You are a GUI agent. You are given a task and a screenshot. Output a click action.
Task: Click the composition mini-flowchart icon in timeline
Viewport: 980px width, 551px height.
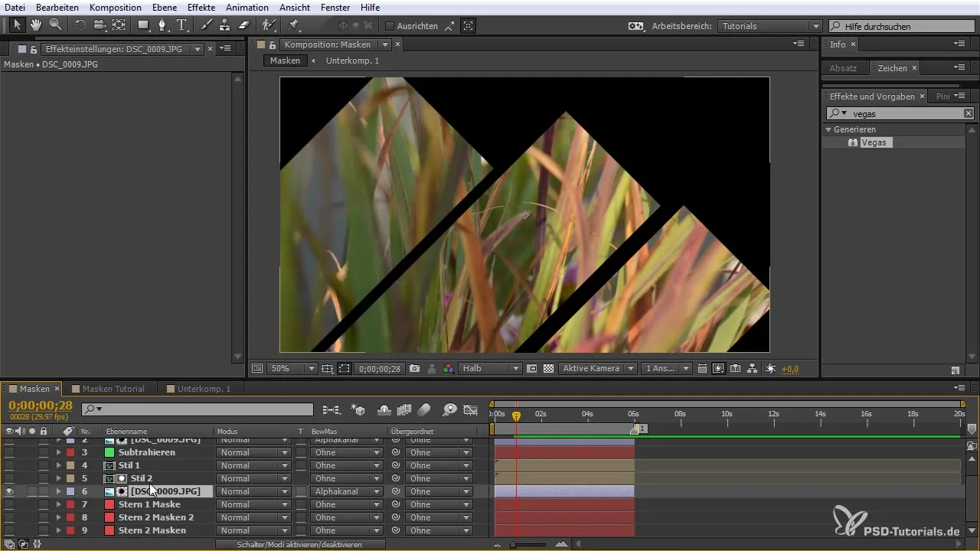point(331,410)
